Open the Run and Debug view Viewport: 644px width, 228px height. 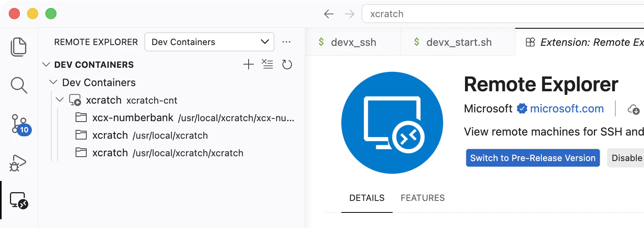point(18,163)
